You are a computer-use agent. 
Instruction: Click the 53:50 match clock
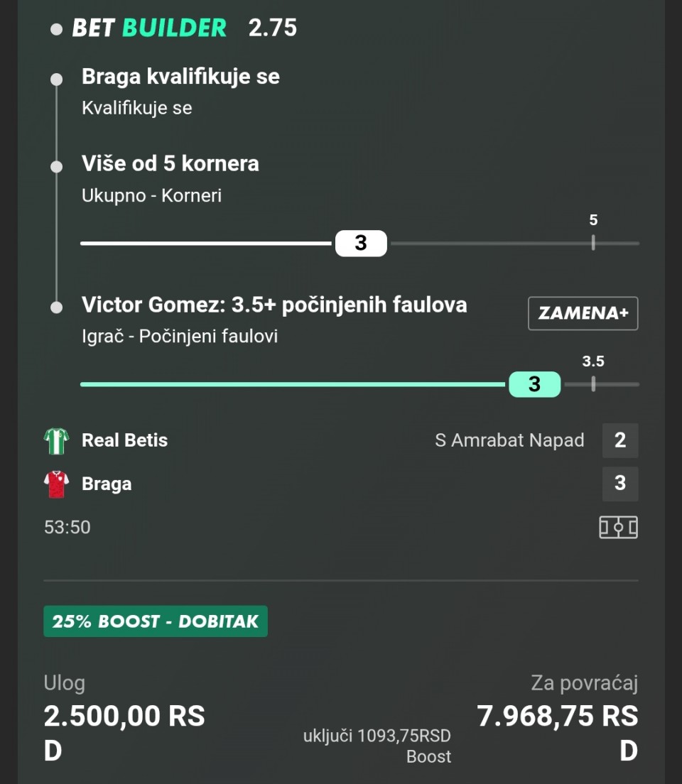click(x=67, y=528)
